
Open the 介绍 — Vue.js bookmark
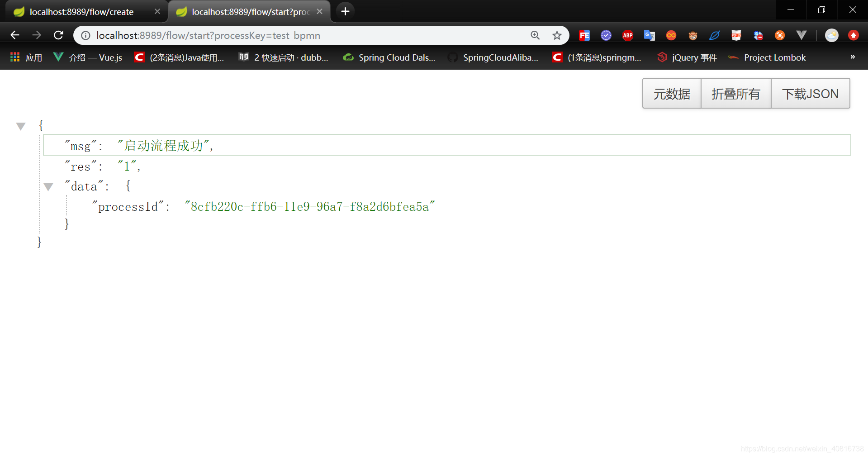88,57
